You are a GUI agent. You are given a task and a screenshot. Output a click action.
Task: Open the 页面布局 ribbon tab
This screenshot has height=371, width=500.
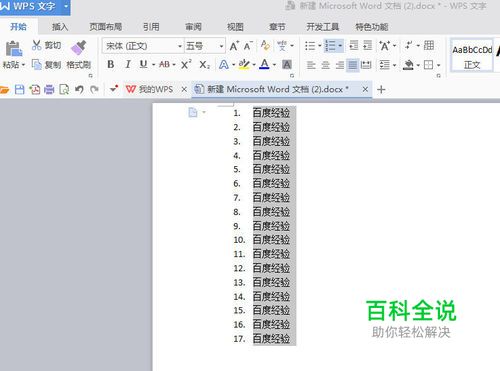click(105, 27)
